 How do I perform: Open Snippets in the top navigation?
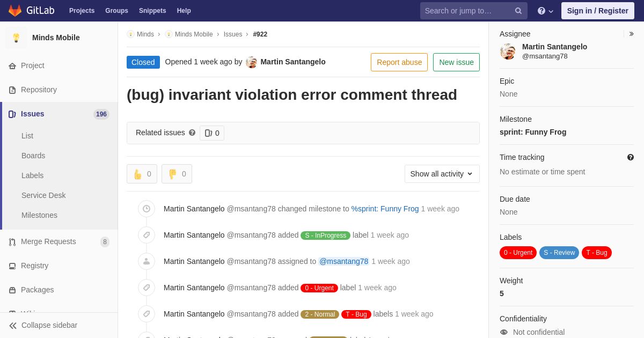coord(152,11)
